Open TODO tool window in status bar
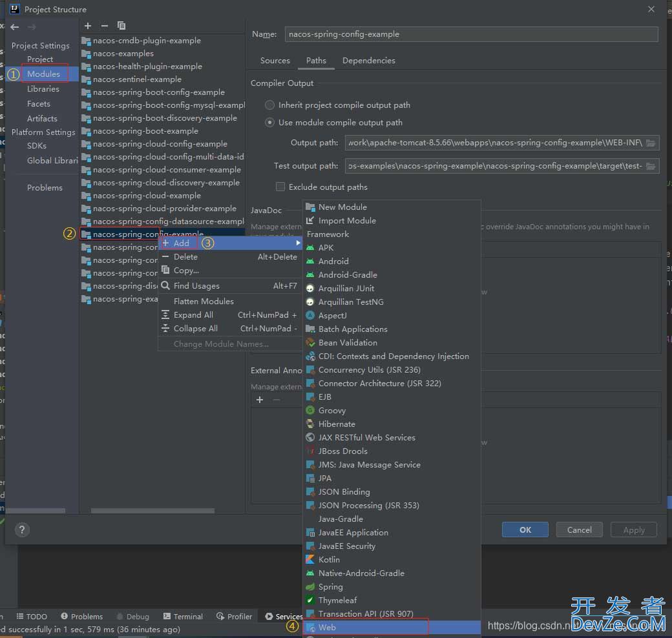 [x=32, y=616]
